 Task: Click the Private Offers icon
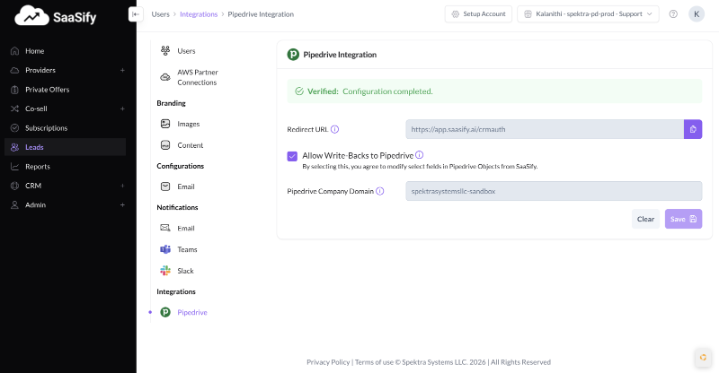coord(15,90)
